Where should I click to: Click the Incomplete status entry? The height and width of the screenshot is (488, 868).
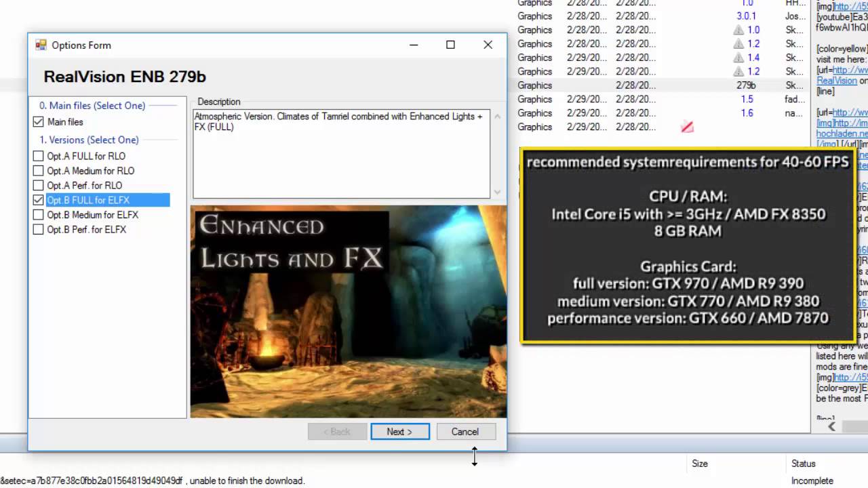click(812, 481)
